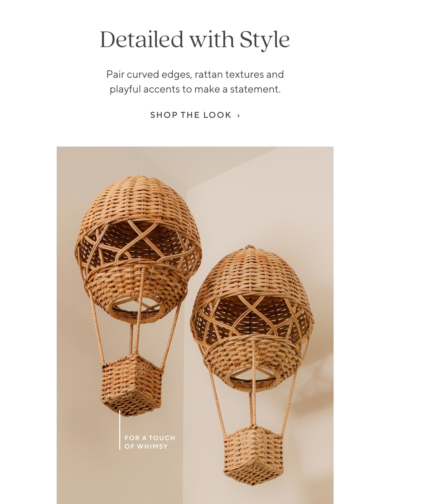Click the white vertical line beside the caption
443x504 pixels.
[x=120, y=429]
